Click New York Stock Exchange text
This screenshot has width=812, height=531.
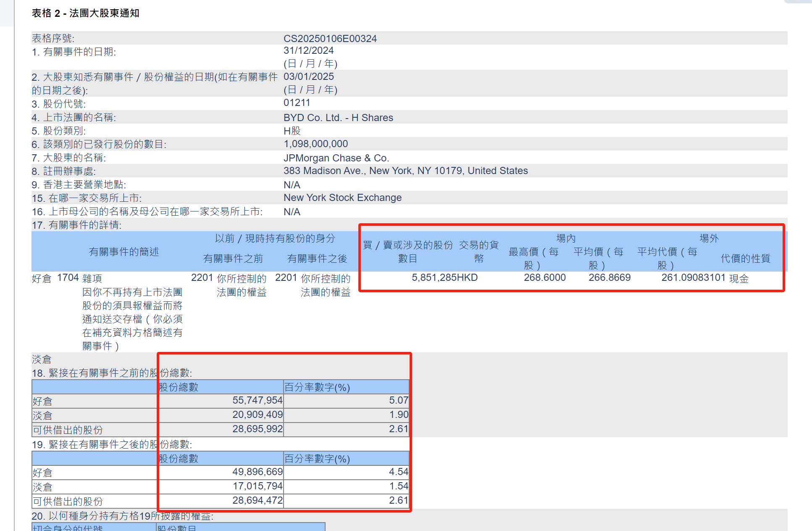[343, 198]
